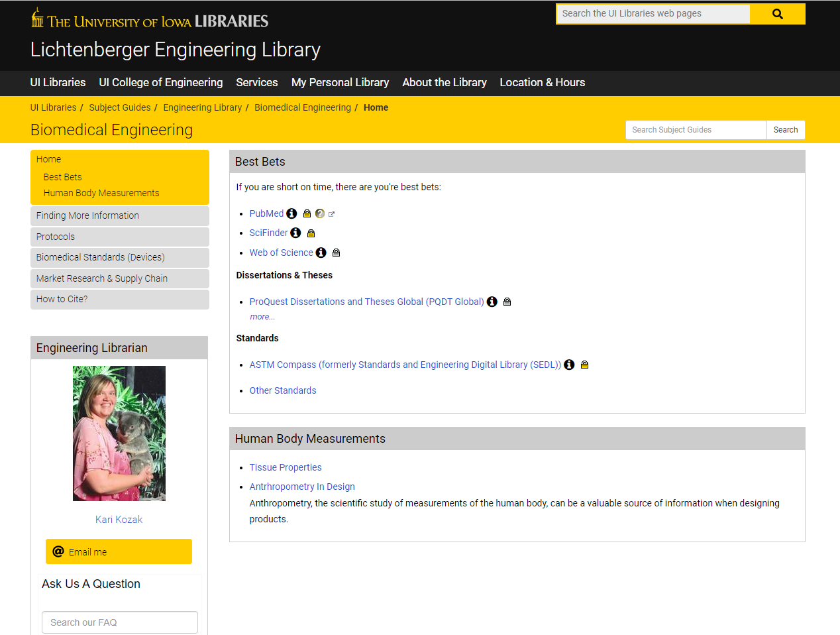Click the help question icon beside PubMed

320,213
